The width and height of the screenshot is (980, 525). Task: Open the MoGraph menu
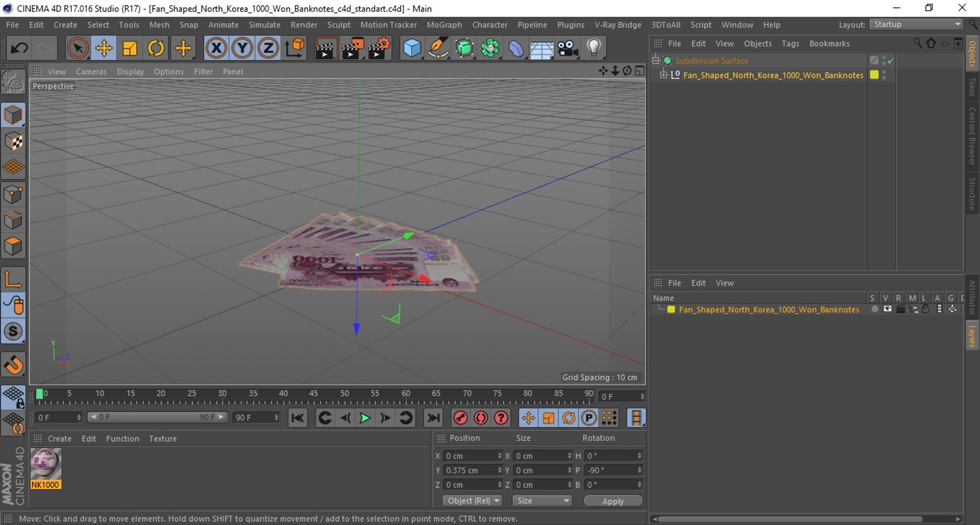(x=444, y=25)
